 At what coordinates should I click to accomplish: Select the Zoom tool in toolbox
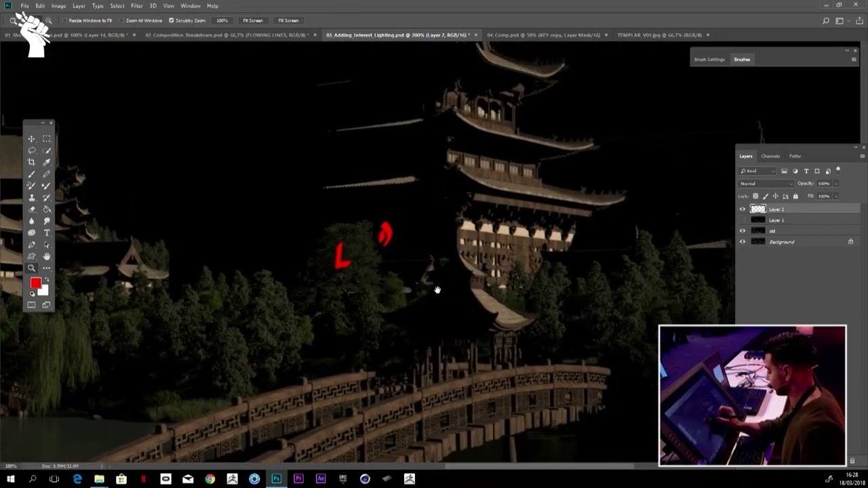click(31, 268)
